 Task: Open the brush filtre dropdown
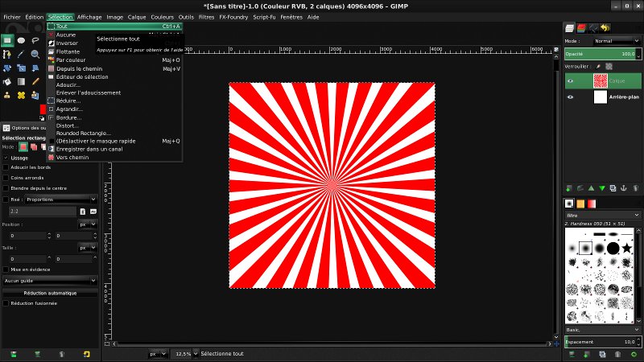click(x=602, y=216)
